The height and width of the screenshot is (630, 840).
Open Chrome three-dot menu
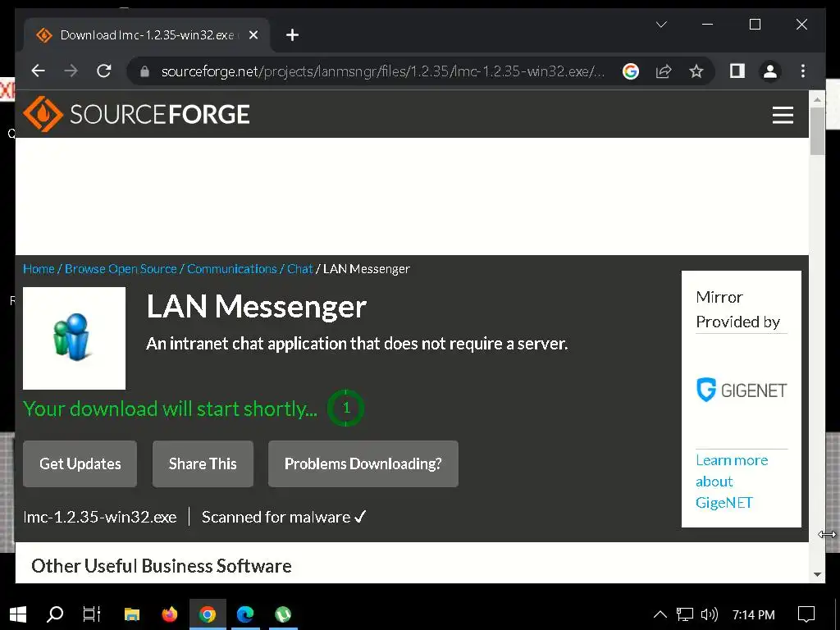tap(802, 71)
